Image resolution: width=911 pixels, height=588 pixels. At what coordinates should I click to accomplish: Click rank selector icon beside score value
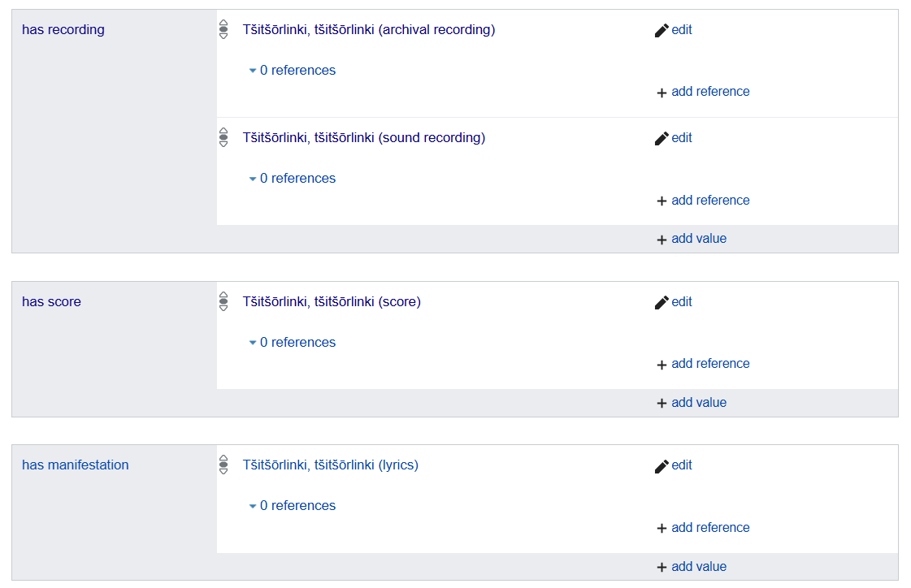223,301
